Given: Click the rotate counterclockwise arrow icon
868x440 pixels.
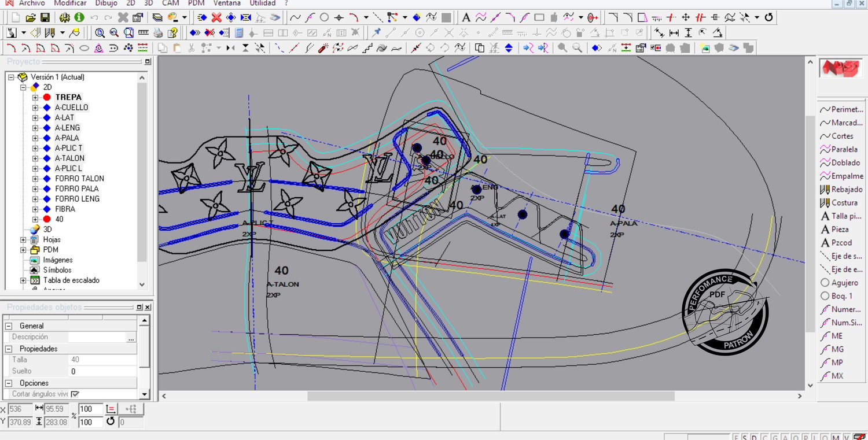Looking at the screenshot, I should coord(768,17).
